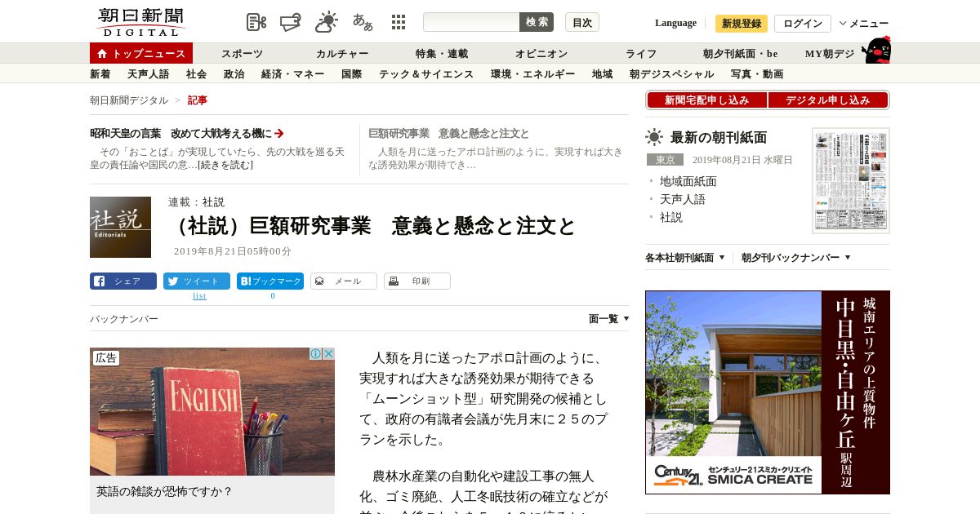Open テック＆サイエンス in the sub navigation
This screenshot has width=980, height=514.
coord(426,74)
